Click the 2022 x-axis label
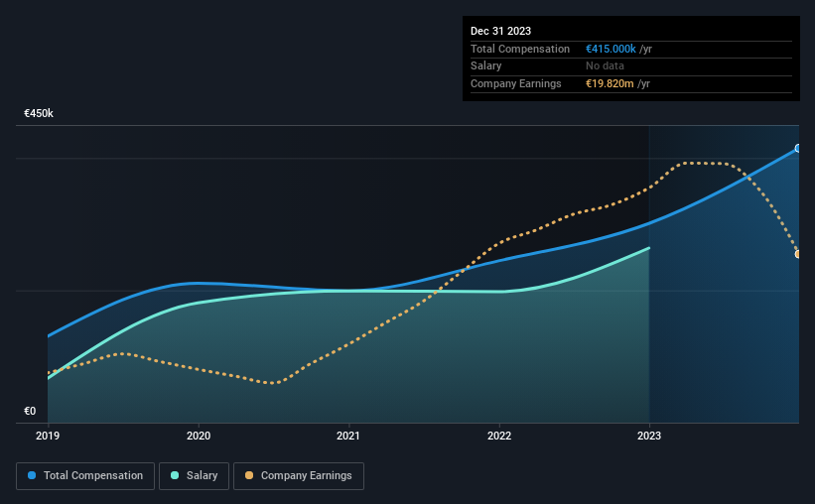The height and width of the screenshot is (504, 815). [499, 436]
